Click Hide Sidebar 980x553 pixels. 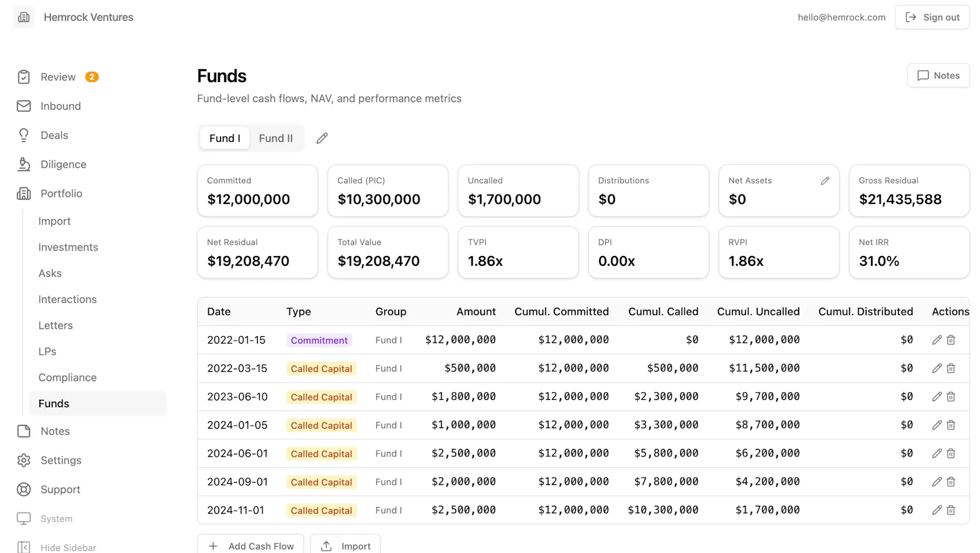(x=68, y=547)
